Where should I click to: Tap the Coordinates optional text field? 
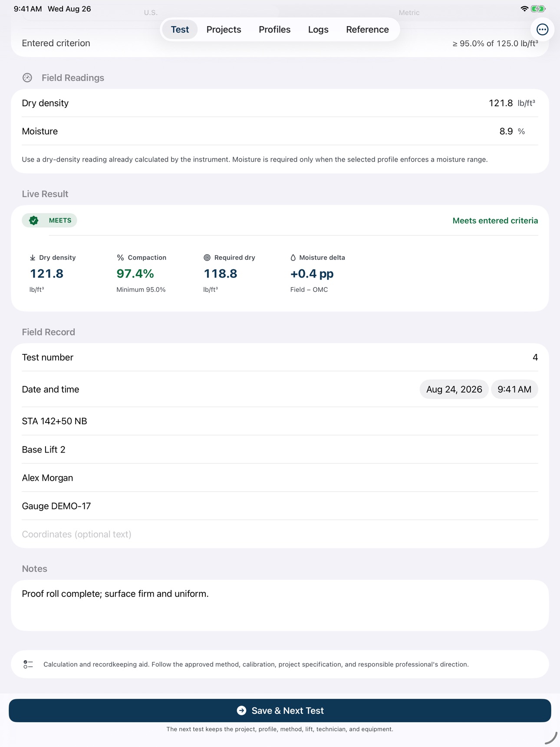tap(280, 534)
